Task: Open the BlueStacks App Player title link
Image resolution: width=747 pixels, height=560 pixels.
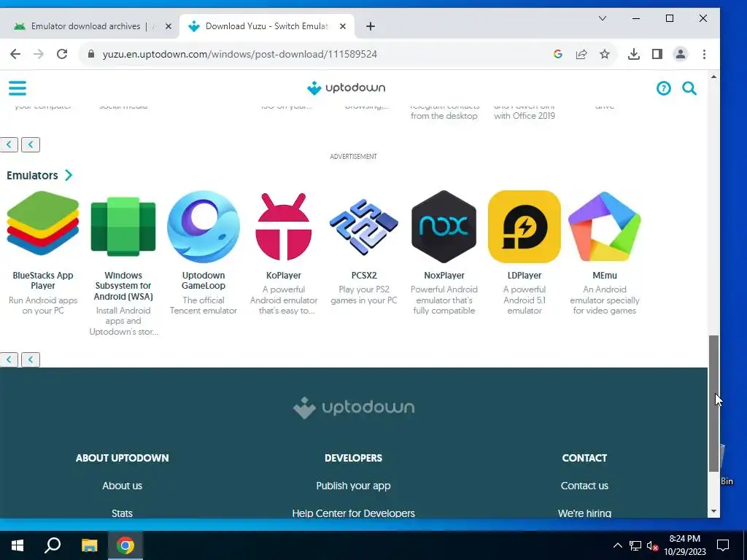Action: click(43, 281)
